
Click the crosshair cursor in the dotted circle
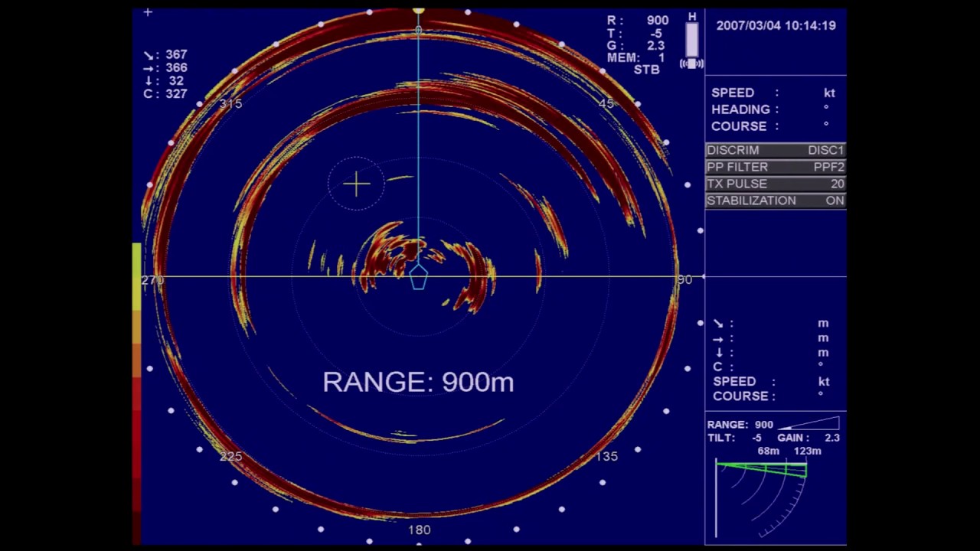[356, 184]
